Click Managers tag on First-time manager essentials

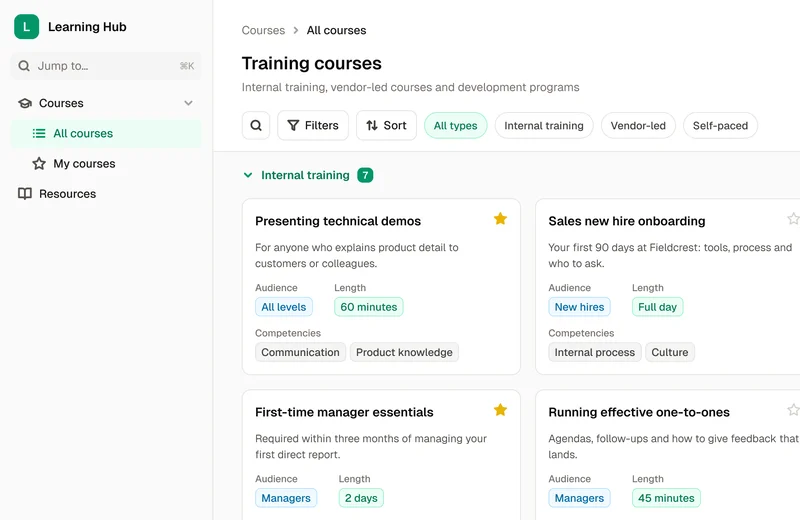tap(286, 498)
